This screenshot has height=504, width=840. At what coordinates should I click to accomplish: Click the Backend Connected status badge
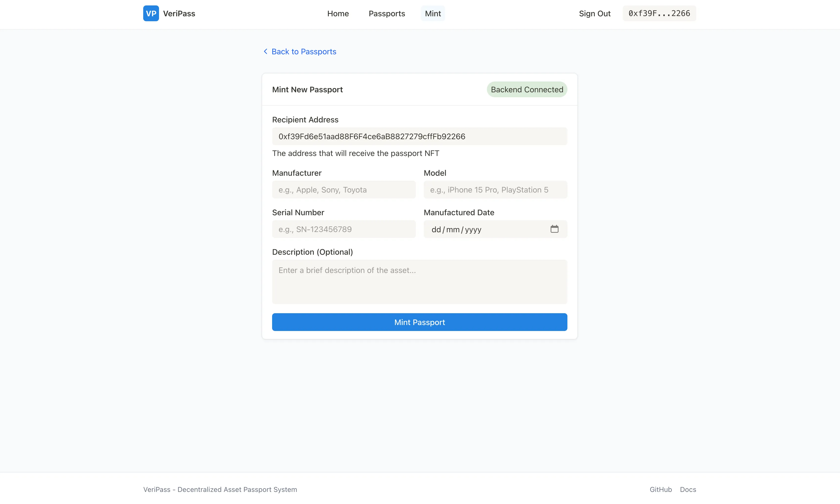point(526,89)
